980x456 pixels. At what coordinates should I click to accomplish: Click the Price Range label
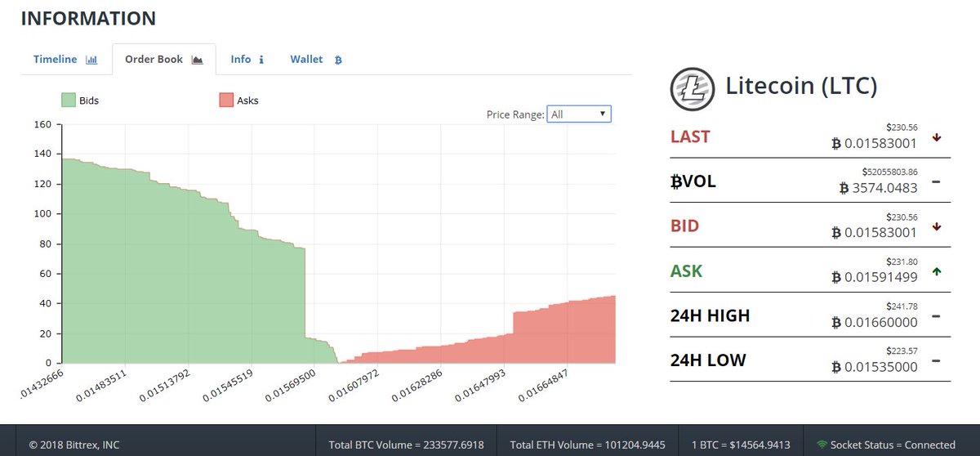tap(515, 115)
